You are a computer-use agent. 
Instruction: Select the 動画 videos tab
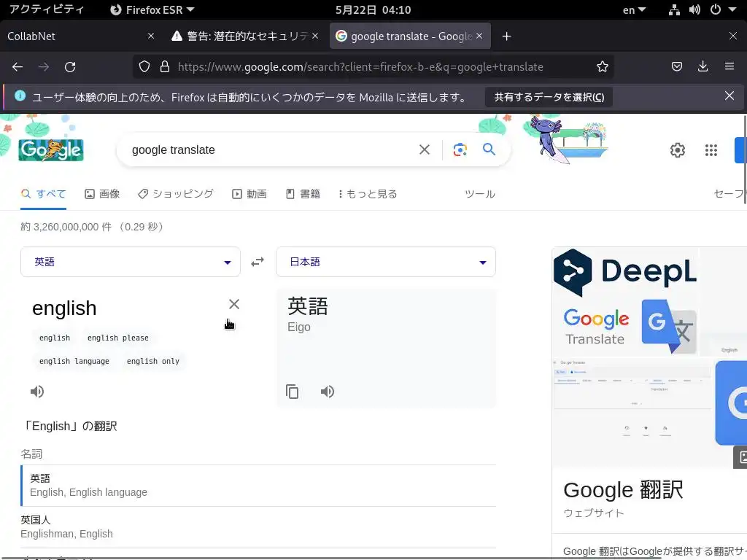(249, 194)
